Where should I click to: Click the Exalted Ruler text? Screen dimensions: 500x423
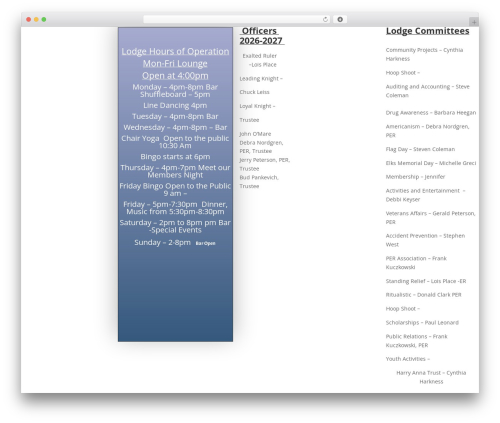click(260, 56)
